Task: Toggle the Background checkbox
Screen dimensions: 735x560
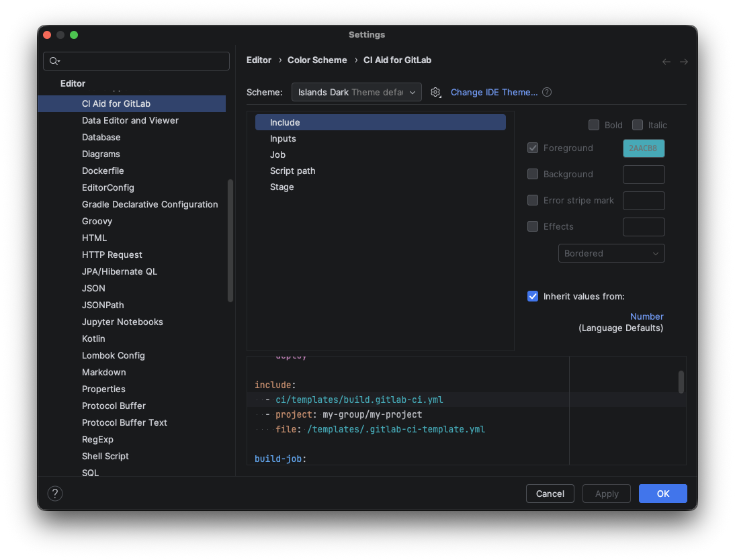Action: 533,174
